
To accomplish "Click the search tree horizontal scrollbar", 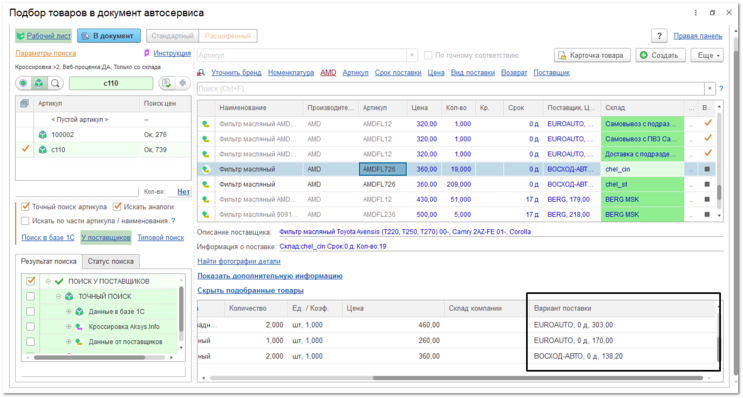I will pos(89,358).
